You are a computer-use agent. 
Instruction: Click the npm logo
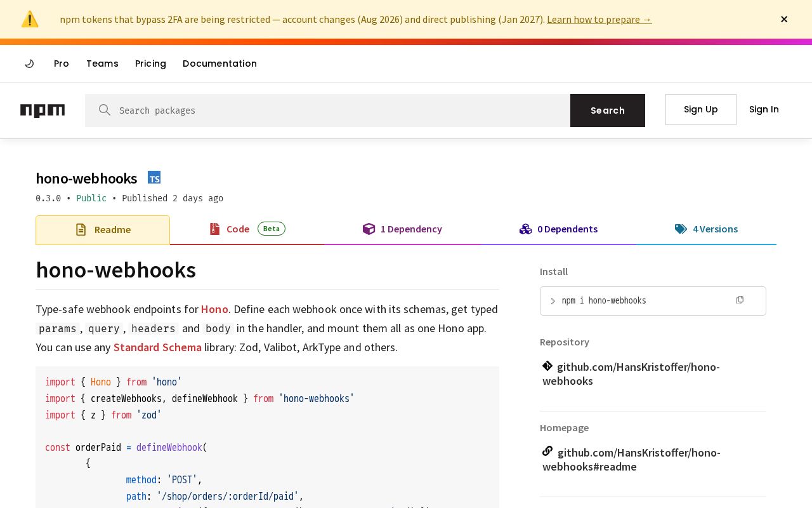click(43, 110)
